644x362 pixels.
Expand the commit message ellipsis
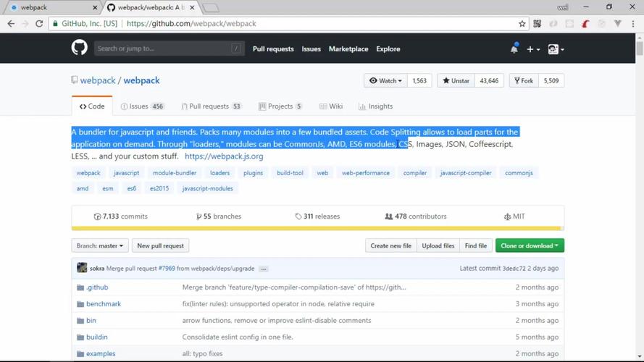click(264, 269)
